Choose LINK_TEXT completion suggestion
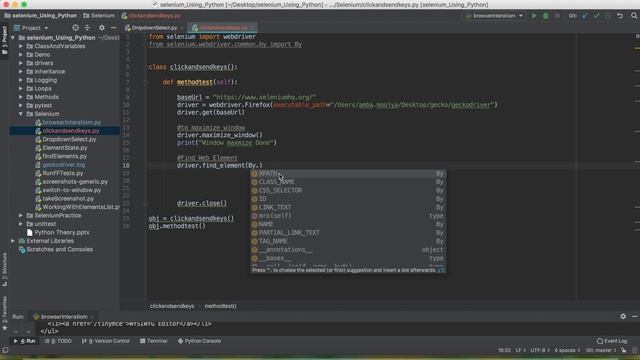Image resolution: width=640 pixels, height=360 pixels. [x=348, y=207]
